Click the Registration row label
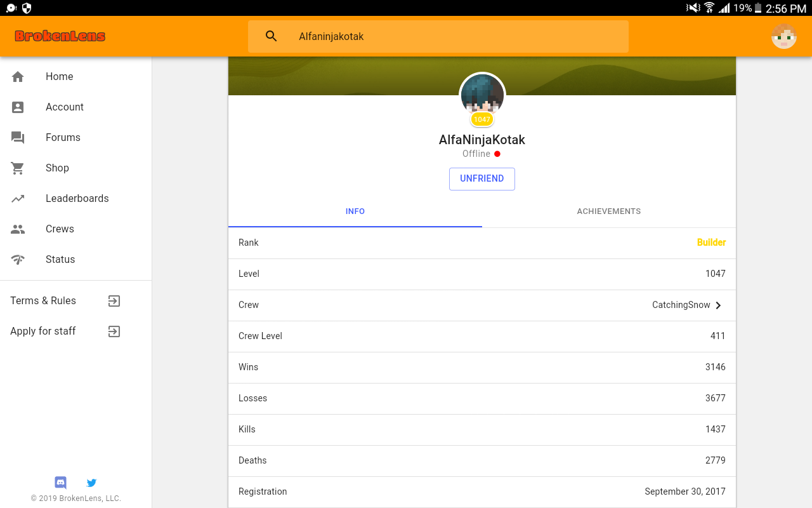Screen dimensions: 812x508 pos(263,491)
